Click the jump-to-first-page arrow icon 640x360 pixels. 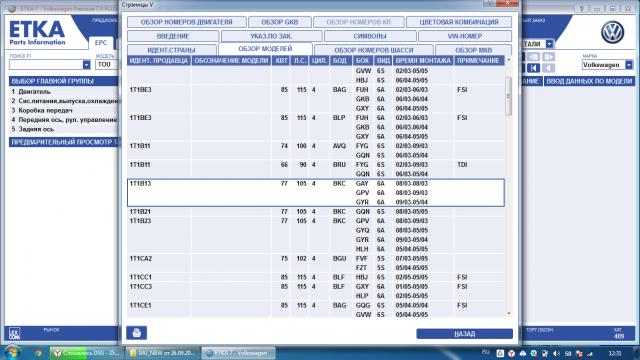tap(533, 68)
